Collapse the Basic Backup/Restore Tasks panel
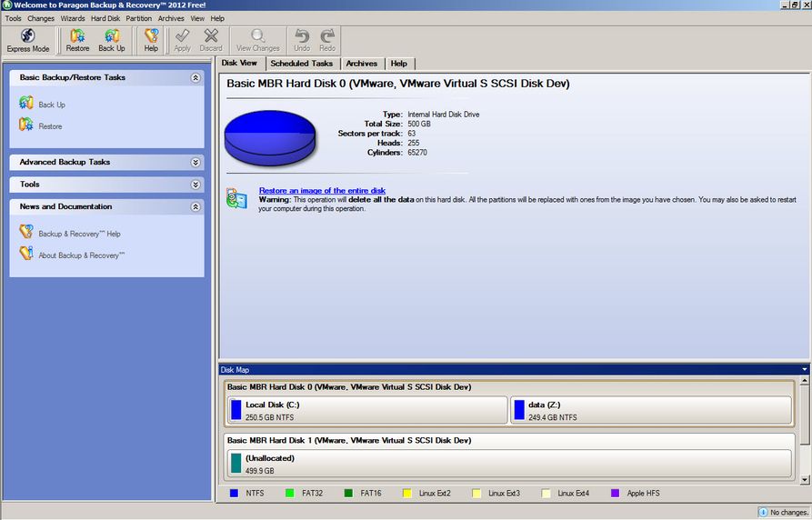Viewport: 812px width, 520px height. (195, 78)
